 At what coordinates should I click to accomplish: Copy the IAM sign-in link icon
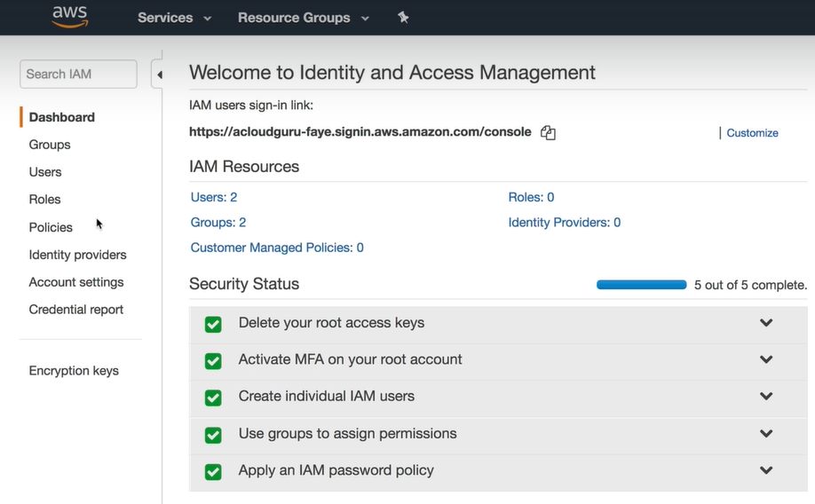click(548, 133)
